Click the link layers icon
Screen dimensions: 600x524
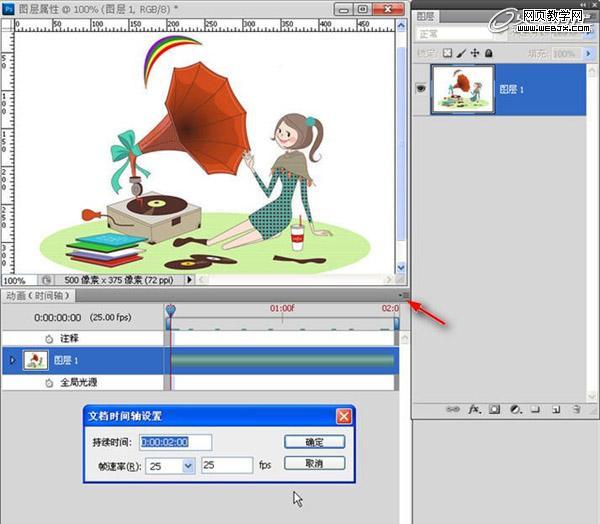pos(452,409)
